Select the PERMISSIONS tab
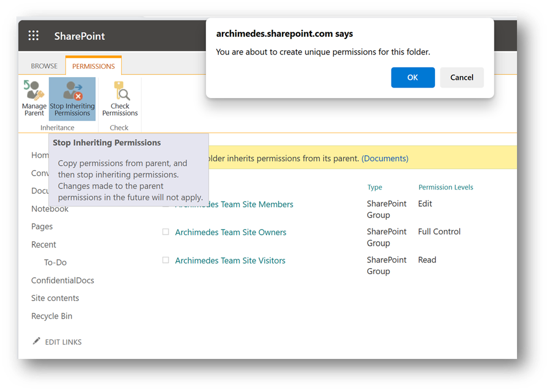The width and height of the screenshot is (550, 392). pyautogui.click(x=93, y=66)
